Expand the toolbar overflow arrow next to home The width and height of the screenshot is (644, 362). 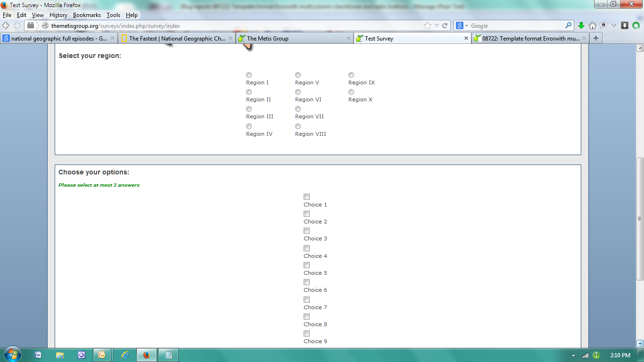(x=614, y=25)
